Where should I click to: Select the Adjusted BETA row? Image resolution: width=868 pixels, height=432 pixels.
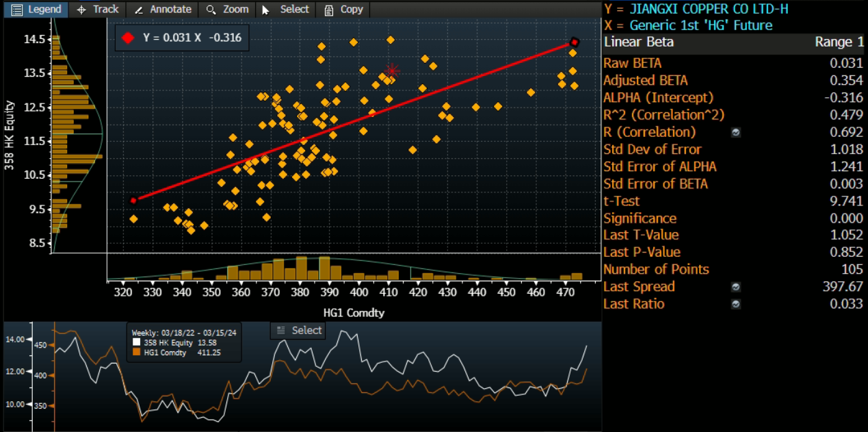(733, 80)
